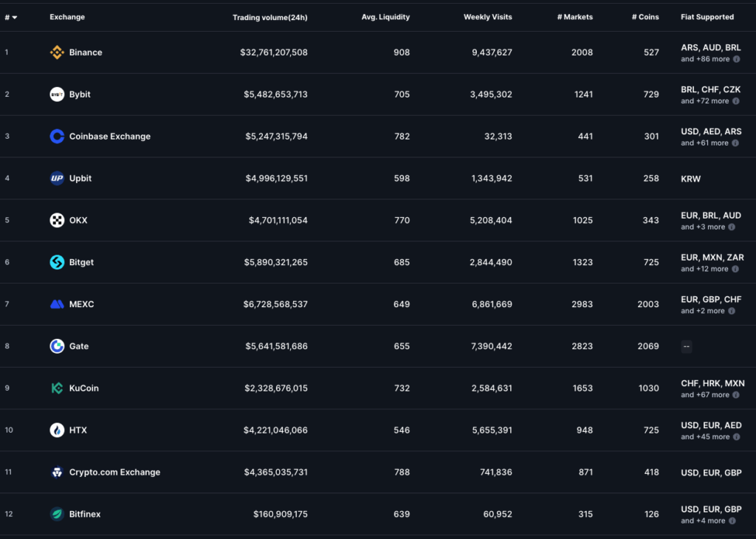Click the OKX logo icon
This screenshot has width=756, height=539.
click(x=57, y=220)
